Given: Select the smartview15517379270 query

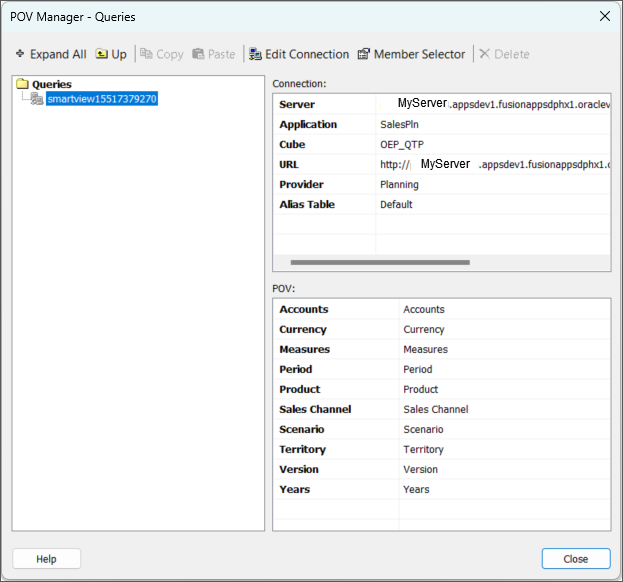Looking at the screenshot, I should (102, 99).
